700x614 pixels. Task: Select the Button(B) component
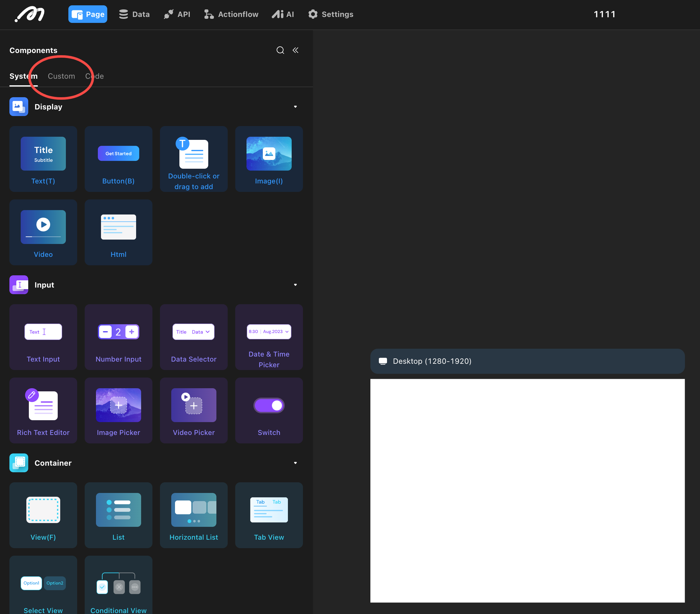pos(118,159)
